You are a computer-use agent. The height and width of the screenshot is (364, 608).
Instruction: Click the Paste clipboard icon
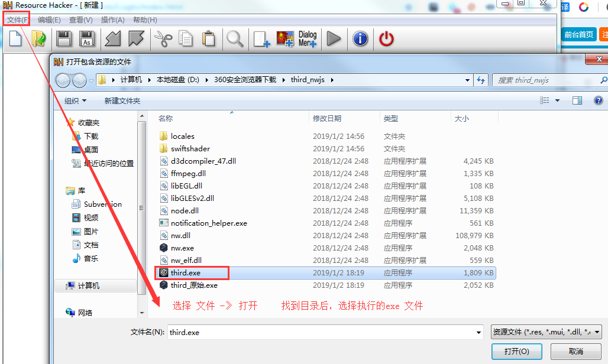coord(208,39)
